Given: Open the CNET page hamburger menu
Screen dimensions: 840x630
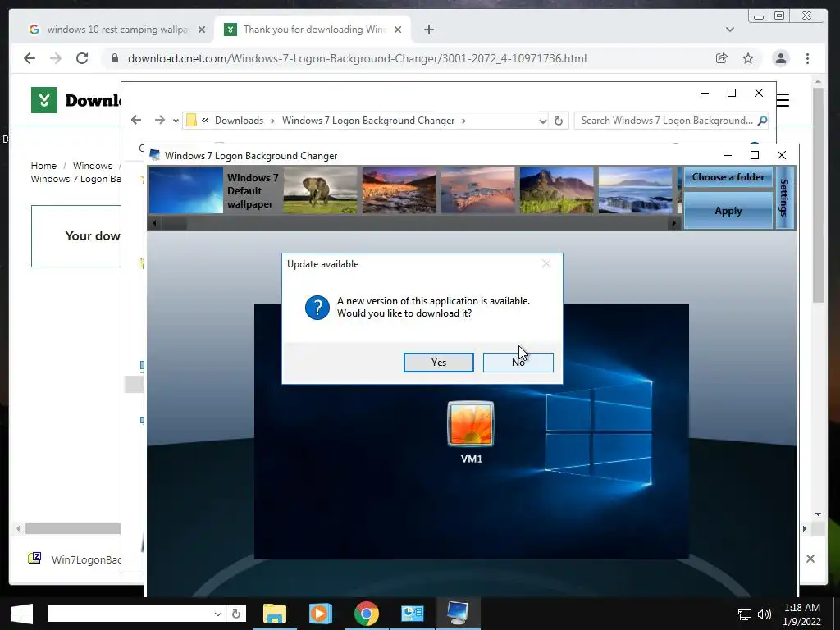Looking at the screenshot, I should click(783, 100).
